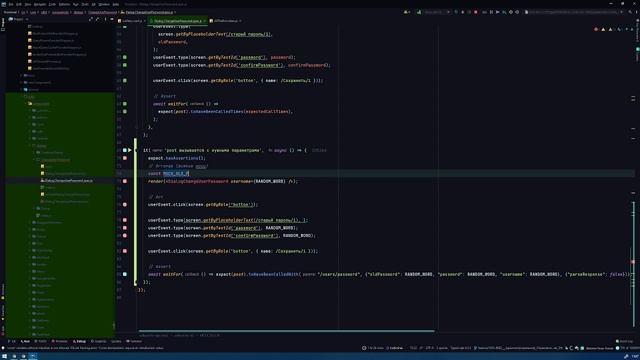Image resolution: width=640 pixels, height=360 pixels.
Task: Open the Problems tool window tab
Action: coord(60,341)
